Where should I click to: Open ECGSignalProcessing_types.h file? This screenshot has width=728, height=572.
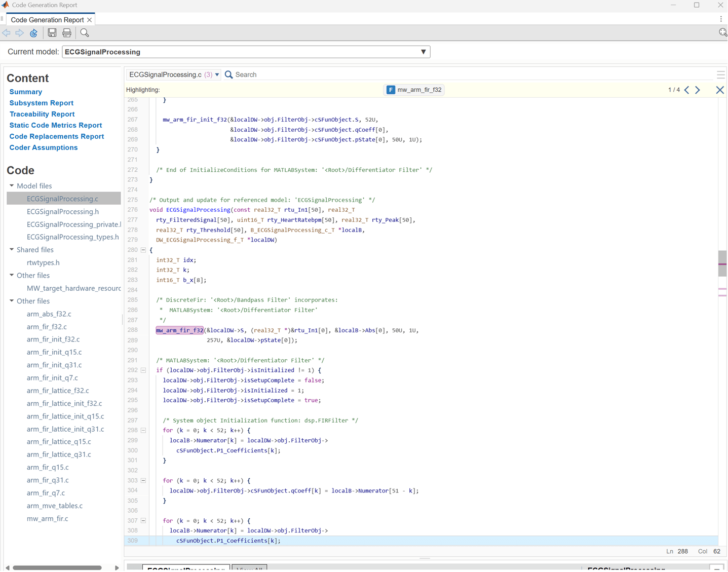[73, 237]
